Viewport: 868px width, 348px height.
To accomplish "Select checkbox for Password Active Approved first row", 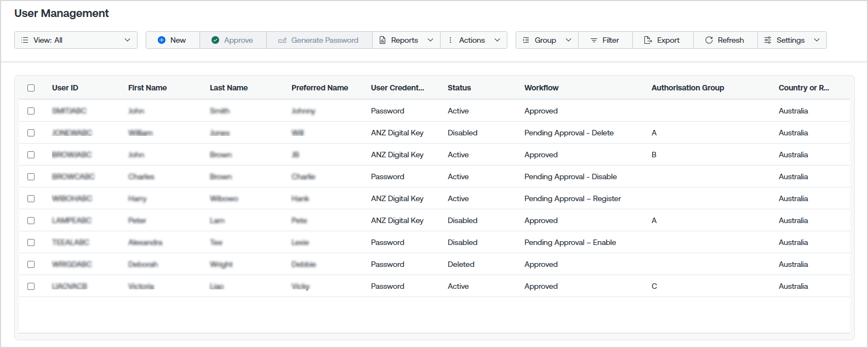I will click(31, 111).
